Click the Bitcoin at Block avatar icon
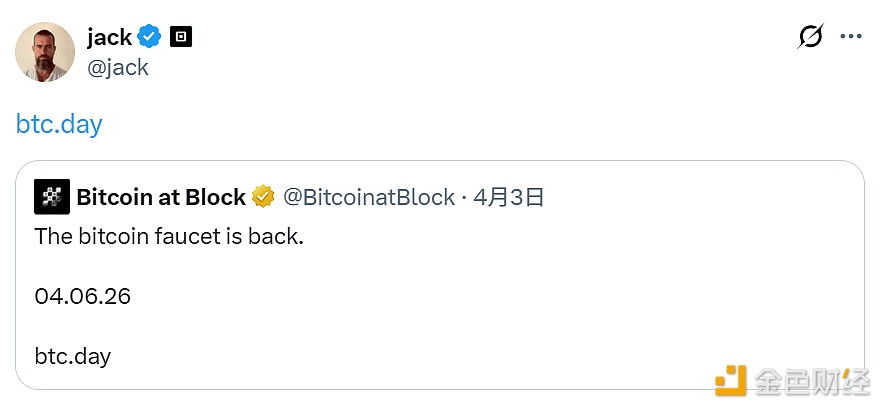This screenshot has width=882, height=408. tap(52, 197)
